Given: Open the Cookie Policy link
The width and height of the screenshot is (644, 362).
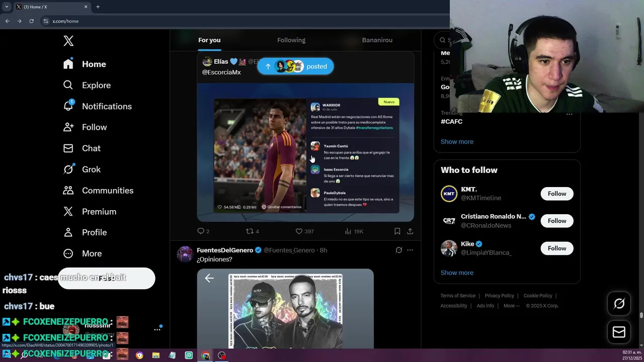Looking at the screenshot, I should [538, 296].
